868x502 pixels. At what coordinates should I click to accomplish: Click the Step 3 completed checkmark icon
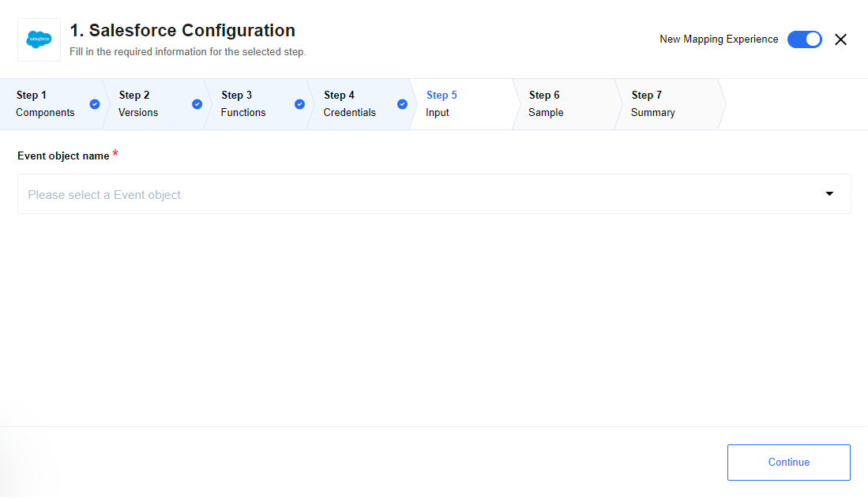coord(299,104)
